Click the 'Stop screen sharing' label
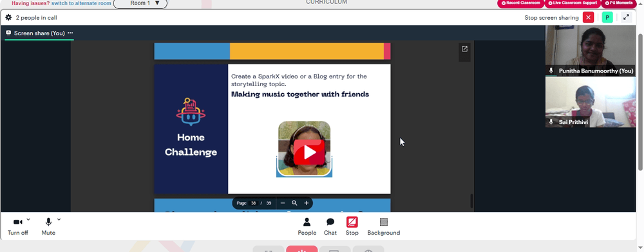 (551, 17)
